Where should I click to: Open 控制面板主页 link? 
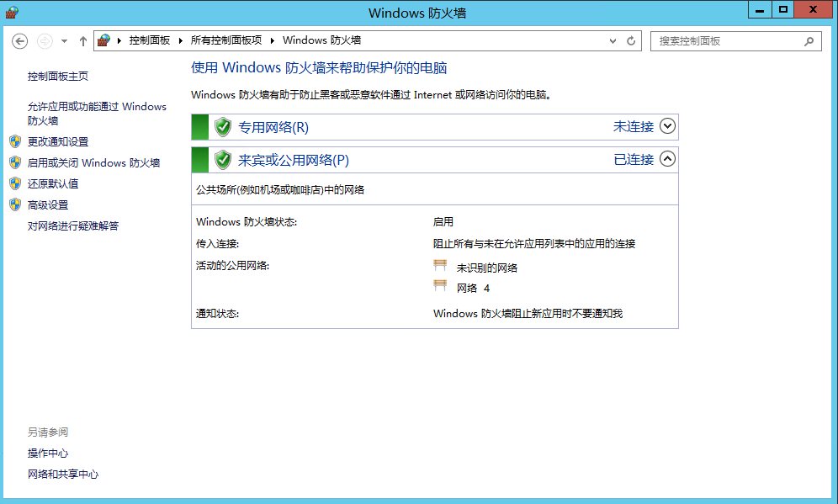[x=58, y=77]
